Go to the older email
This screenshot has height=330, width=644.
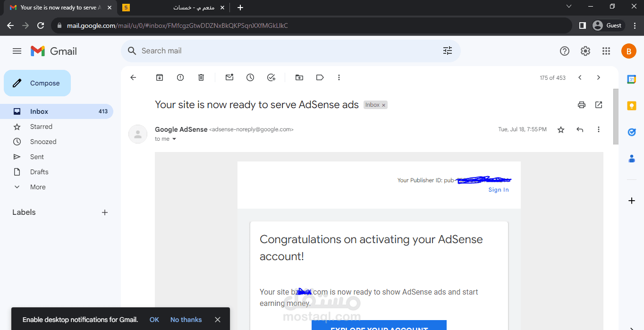[599, 77]
